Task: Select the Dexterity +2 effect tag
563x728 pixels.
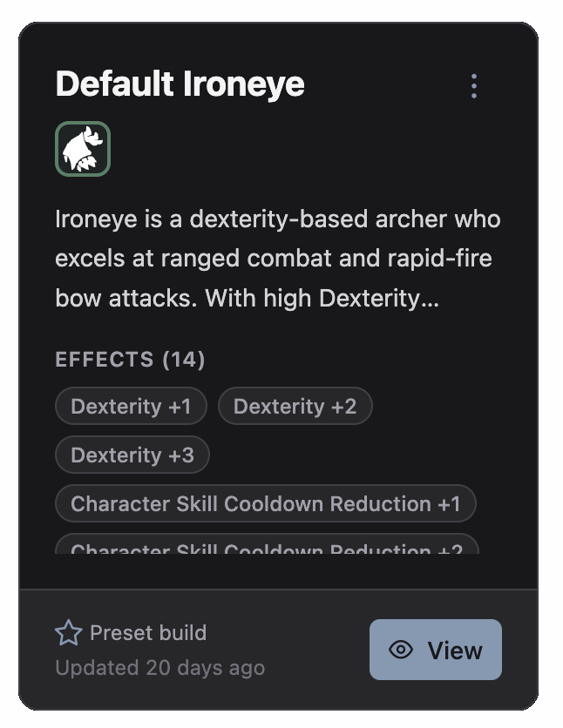Action: click(295, 406)
